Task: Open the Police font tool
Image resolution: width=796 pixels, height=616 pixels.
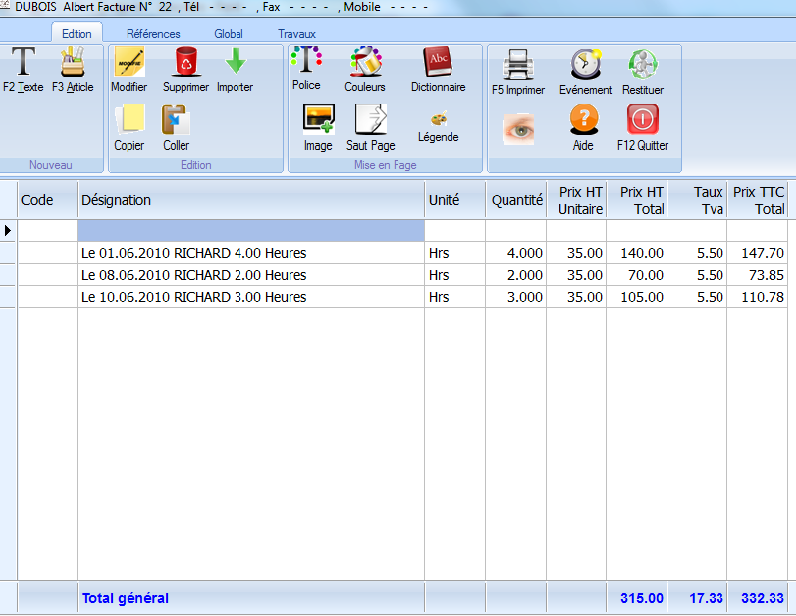Action: tap(306, 62)
